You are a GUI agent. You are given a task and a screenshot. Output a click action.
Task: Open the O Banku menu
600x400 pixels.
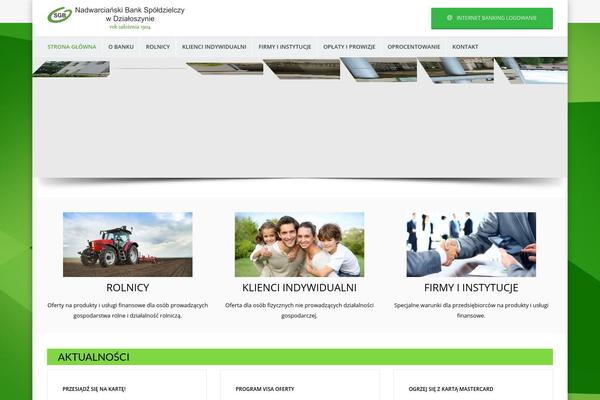click(x=121, y=47)
